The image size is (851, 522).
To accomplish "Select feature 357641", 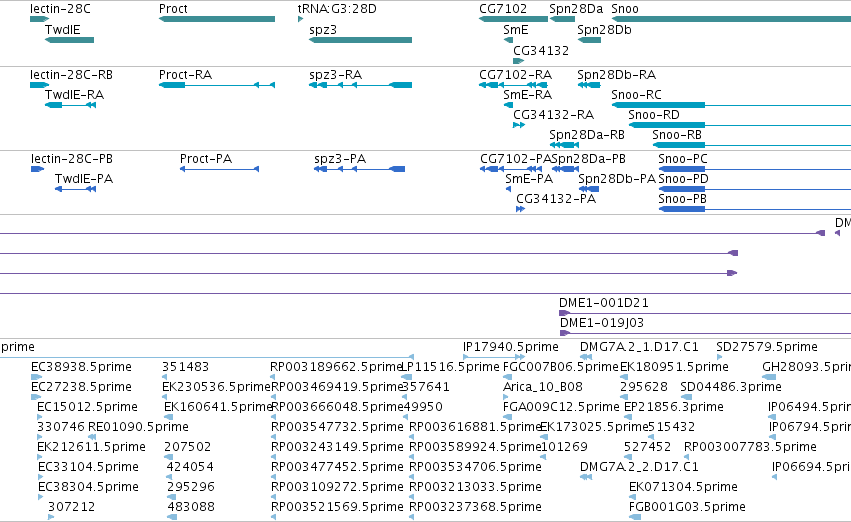I will click(426, 387).
